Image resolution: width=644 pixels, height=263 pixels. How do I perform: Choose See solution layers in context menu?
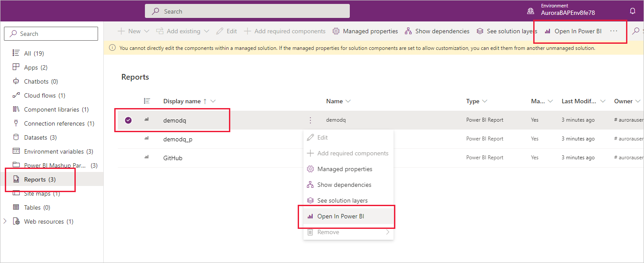point(348,200)
